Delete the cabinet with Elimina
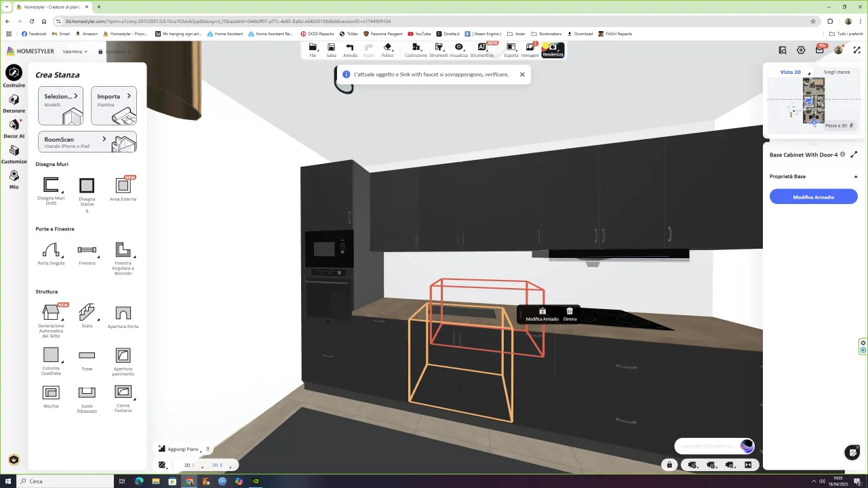 point(570,314)
